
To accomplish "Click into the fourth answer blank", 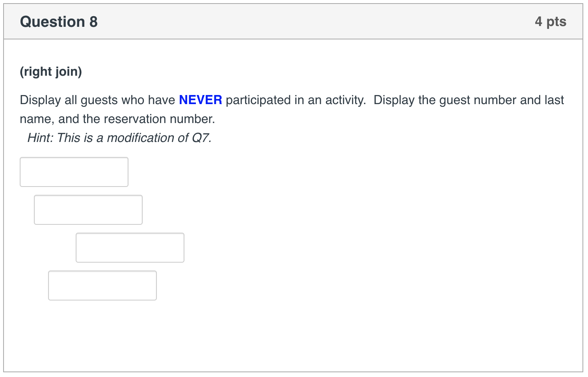I will click(102, 285).
